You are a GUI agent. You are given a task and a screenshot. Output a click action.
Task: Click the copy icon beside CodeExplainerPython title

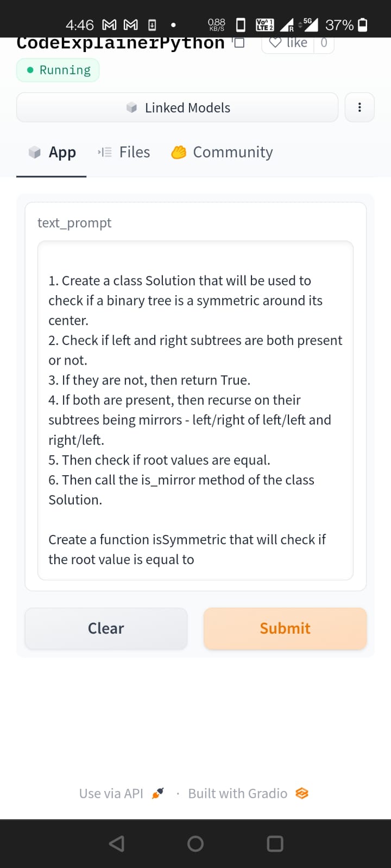click(x=238, y=43)
